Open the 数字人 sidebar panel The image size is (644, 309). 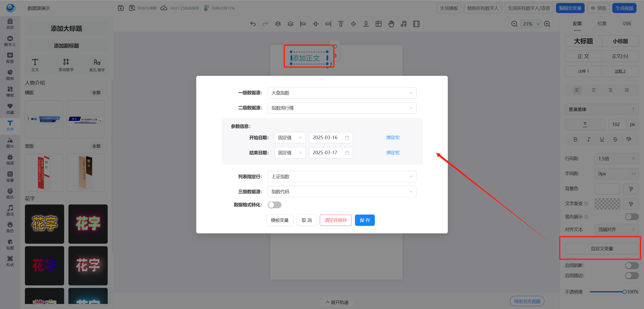point(10,41)
